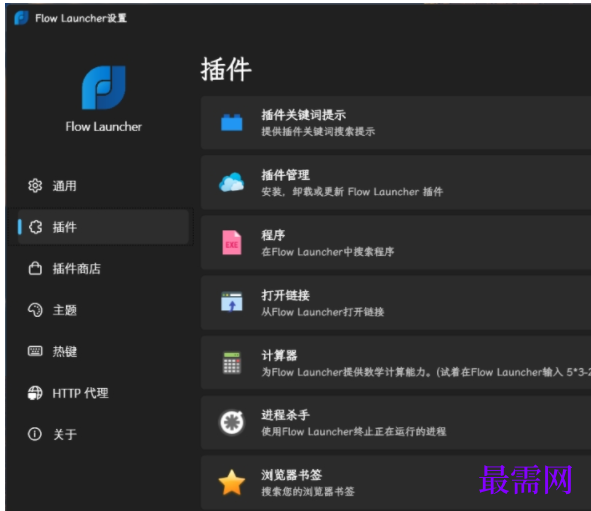Open the HTTP 代理 page
The image size is (591, 511).
click(103, 393)
